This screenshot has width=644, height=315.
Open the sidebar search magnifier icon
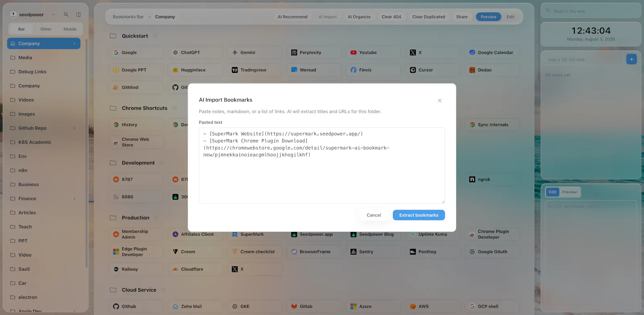[66, 15]
